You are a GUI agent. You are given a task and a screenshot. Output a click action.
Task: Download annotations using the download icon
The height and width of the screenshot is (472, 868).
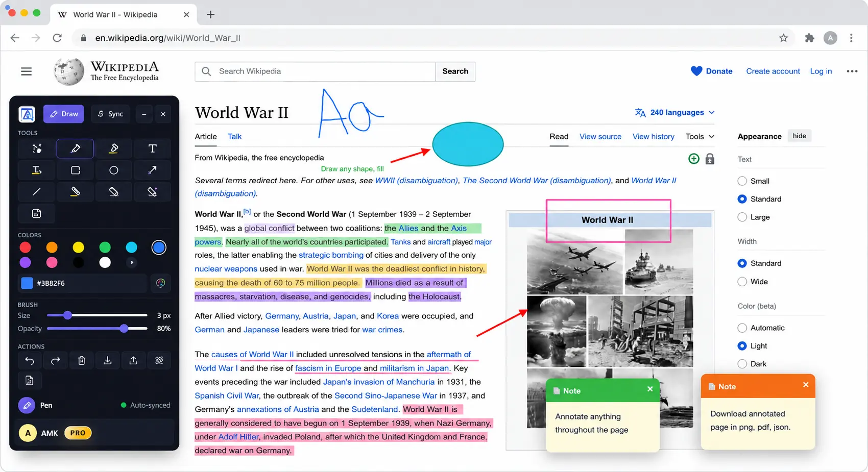click(107, 361)
